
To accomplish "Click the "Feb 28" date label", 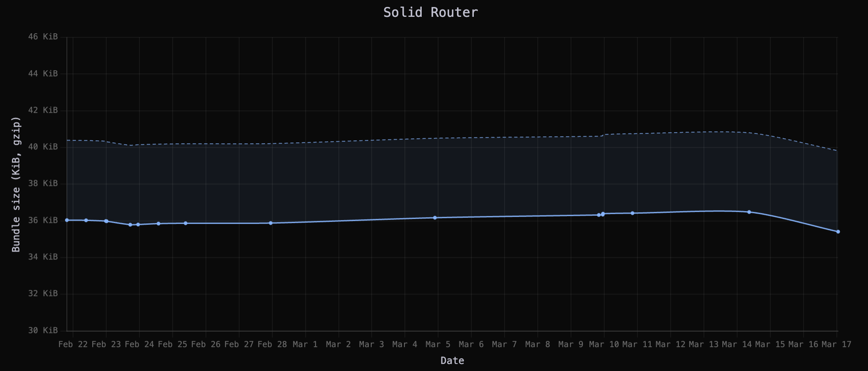I will (x=272, y=344).
